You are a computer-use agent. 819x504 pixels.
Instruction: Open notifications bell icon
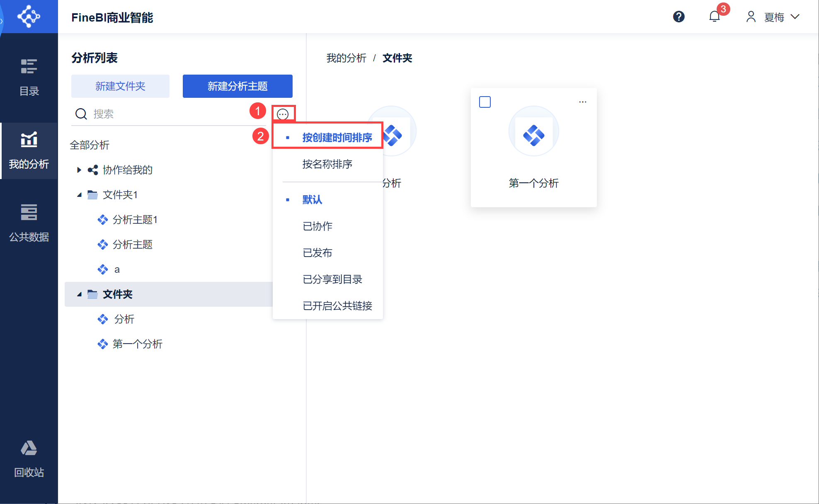click(714, 17)
